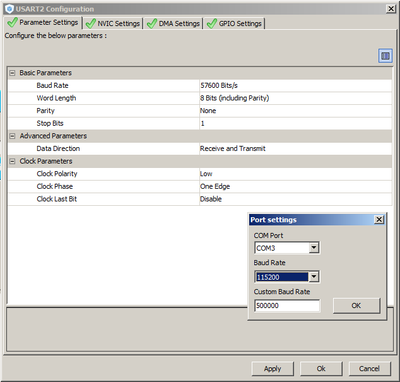The image size is (400, 382).
Task: Click the USART2 Configuration shield icon
Action: tap(10, 9)
